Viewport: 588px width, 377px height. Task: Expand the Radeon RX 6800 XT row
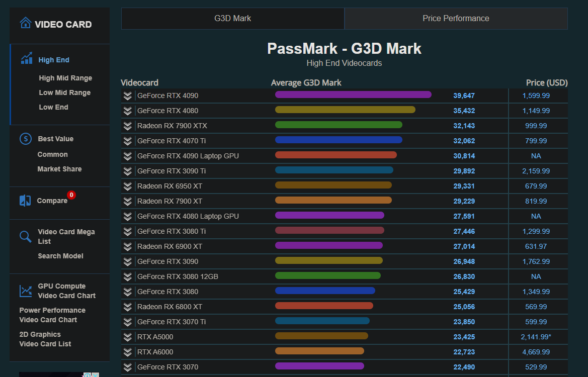point(127,307)
